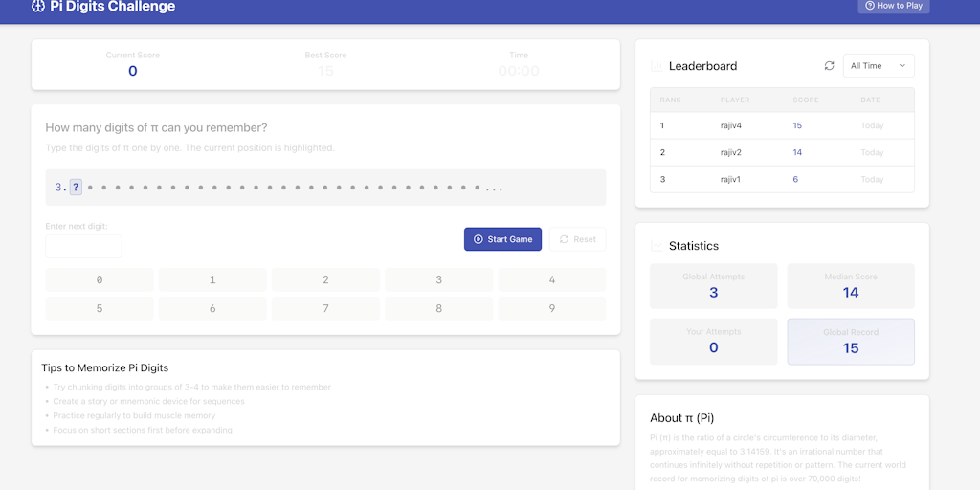Refresh the leaderboard with the refresh icon
Image resolution: width=980 pixels, height=490 pixels.
(x=829, y=66)
